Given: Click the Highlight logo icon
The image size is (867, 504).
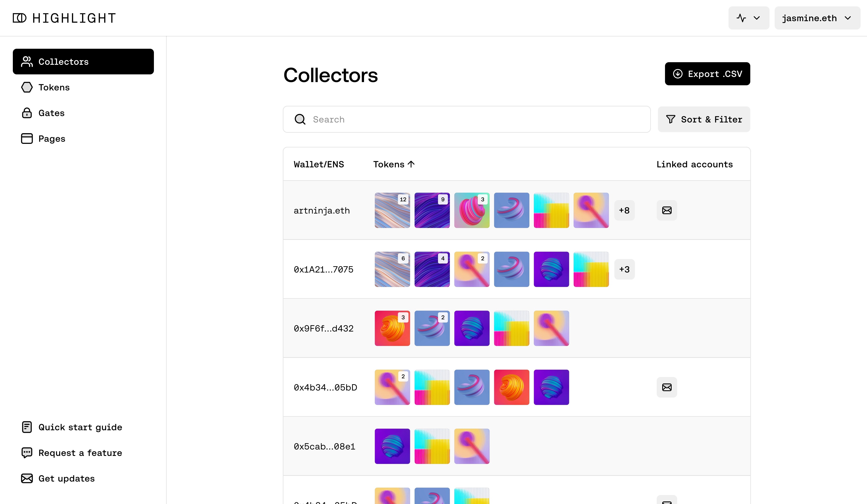Looking at the screenshot, I should [x=19, y=18].
